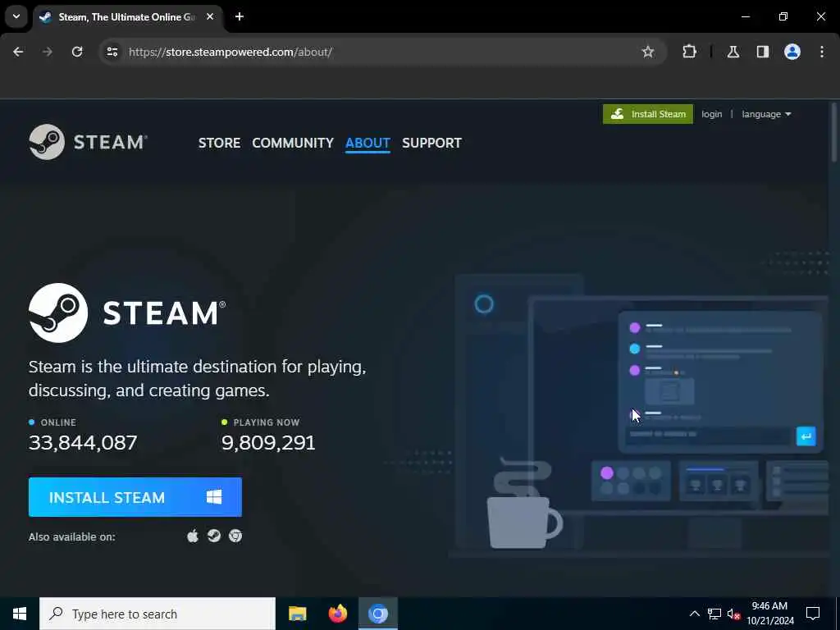Reload the page with refresh icon

click(x=77, y=52)
